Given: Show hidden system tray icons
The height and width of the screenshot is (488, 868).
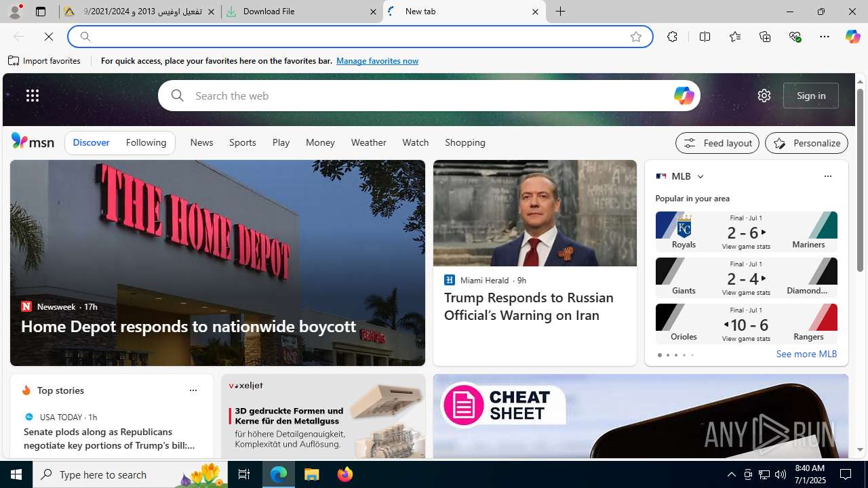Looking at the screenshot, I should (731, 474).
